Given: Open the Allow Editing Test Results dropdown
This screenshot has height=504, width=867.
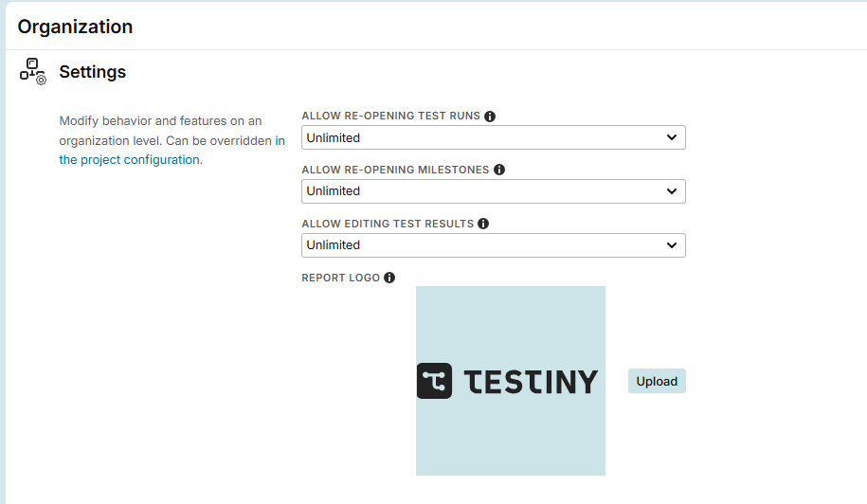Looking at the screenshot, I should point(493,245).
